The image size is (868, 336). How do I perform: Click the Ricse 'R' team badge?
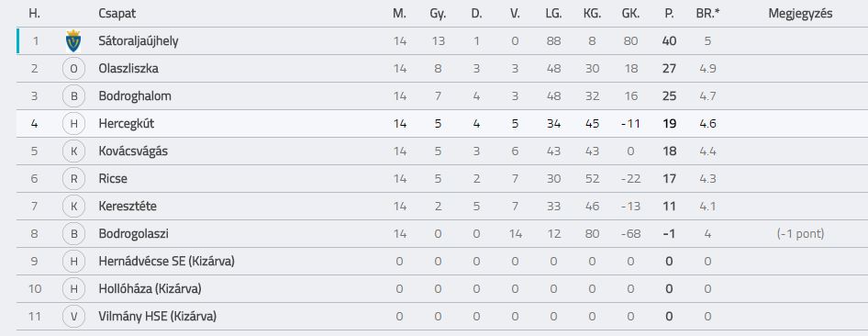(x=73, y=179)
